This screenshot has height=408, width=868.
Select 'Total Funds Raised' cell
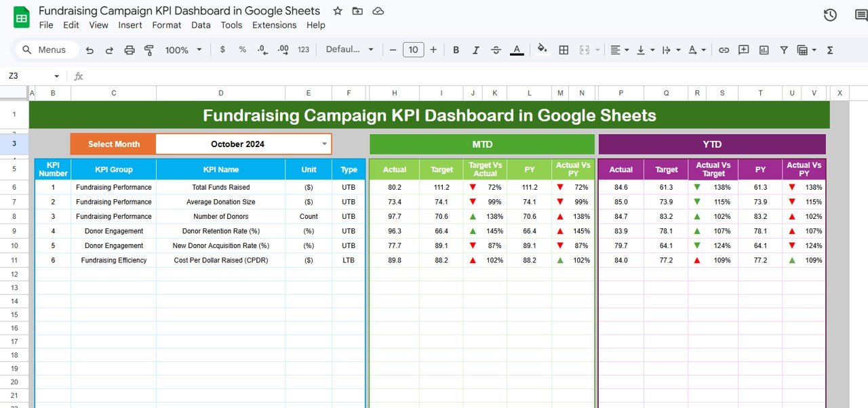click(x=220, y=187)
